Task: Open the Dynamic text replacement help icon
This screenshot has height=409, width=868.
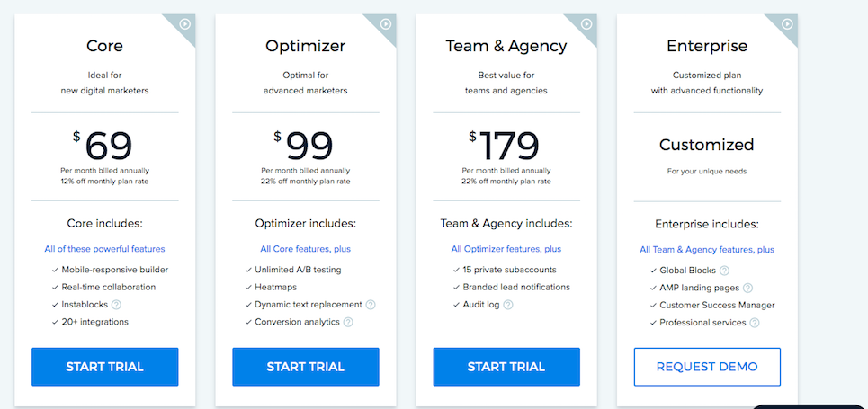Action: coord(371,305)
